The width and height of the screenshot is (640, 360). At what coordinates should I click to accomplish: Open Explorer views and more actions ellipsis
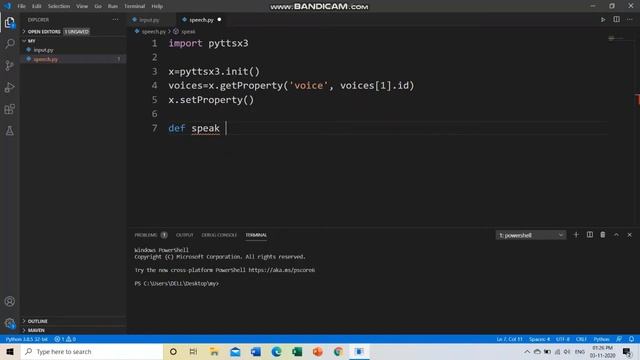[116, 20]
